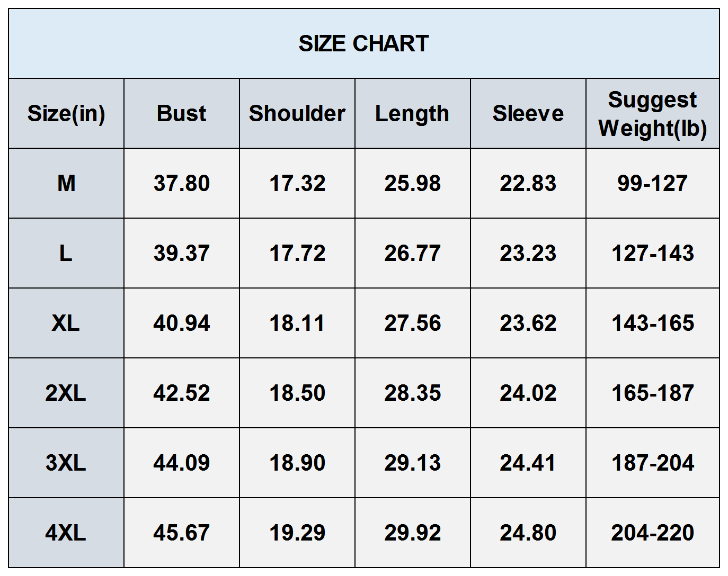
Task: Select the sleeve value 24.41
Action: [528, 463]
